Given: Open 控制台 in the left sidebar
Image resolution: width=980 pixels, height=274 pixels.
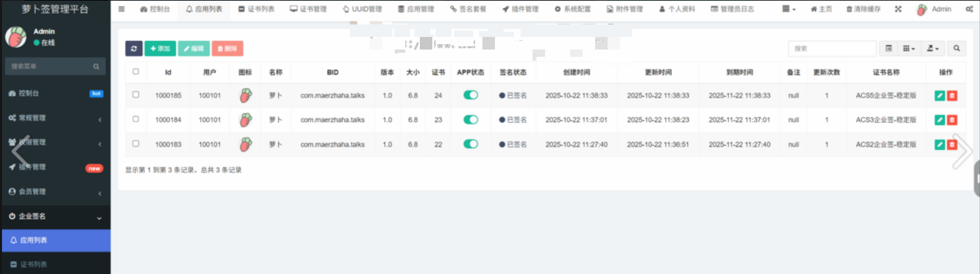Looking at the screenshot, I should coord(55,94).
